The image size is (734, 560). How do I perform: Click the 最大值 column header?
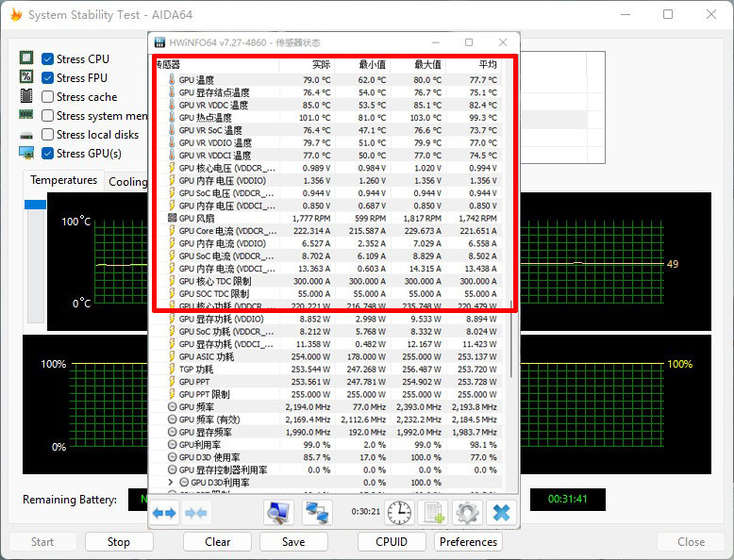coord(418,64)
